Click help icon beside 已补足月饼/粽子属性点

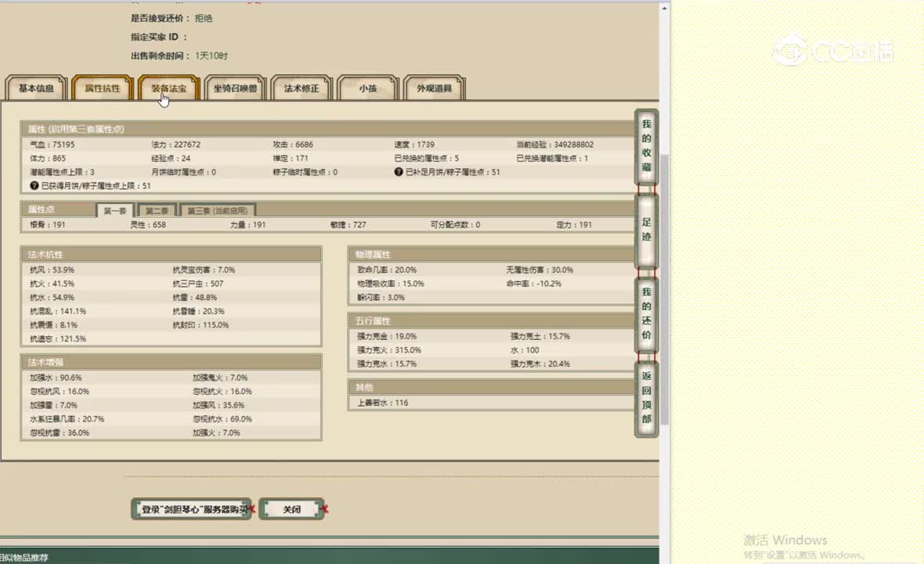tap(399, 172)
